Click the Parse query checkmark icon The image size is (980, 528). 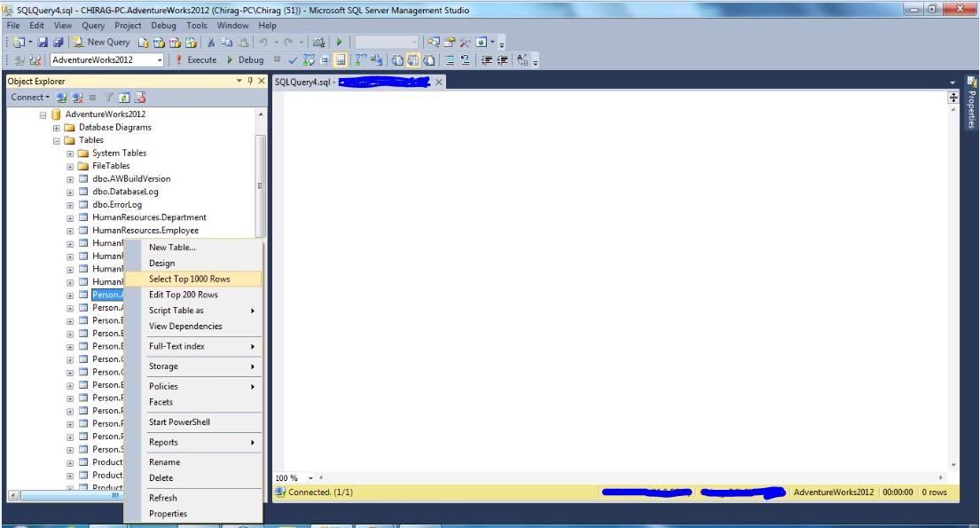(292, 60)
